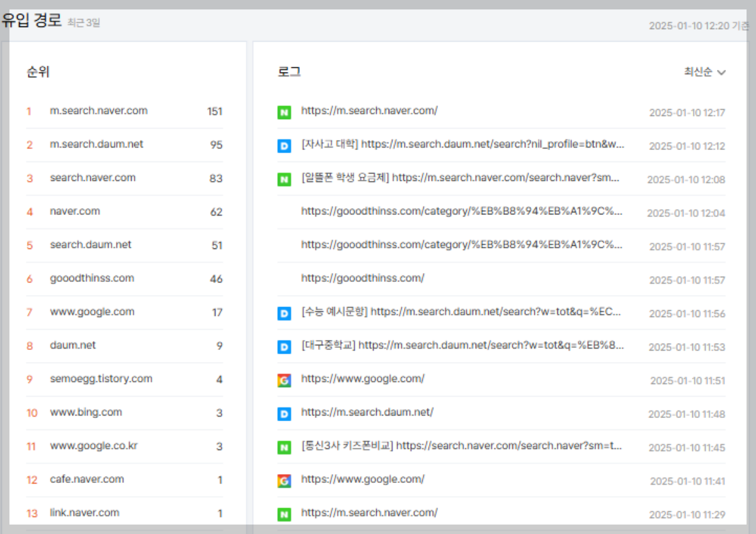Click the Google icon on the 11:51 log
This screenshot has height=534, width=756.
284,380
